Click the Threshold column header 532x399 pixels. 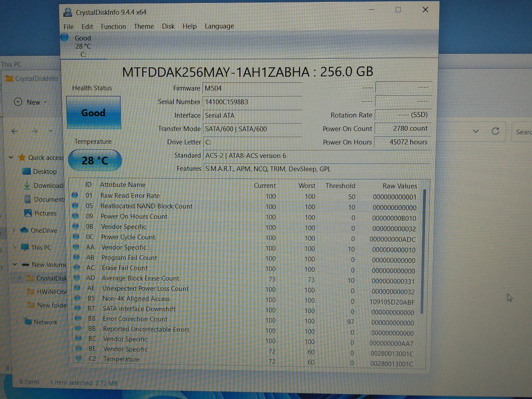click(x=340, y=186)
